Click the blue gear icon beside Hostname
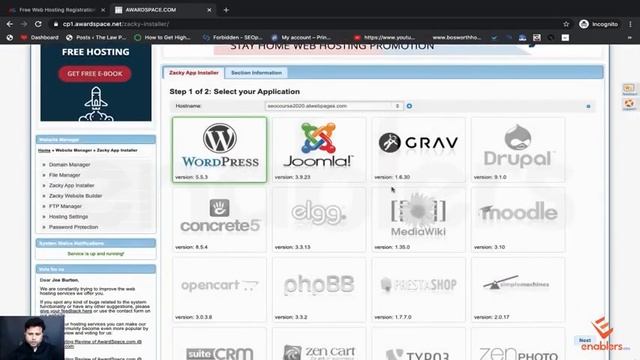Viewport: 640px width, 360px height. click(x=409, y=106)
